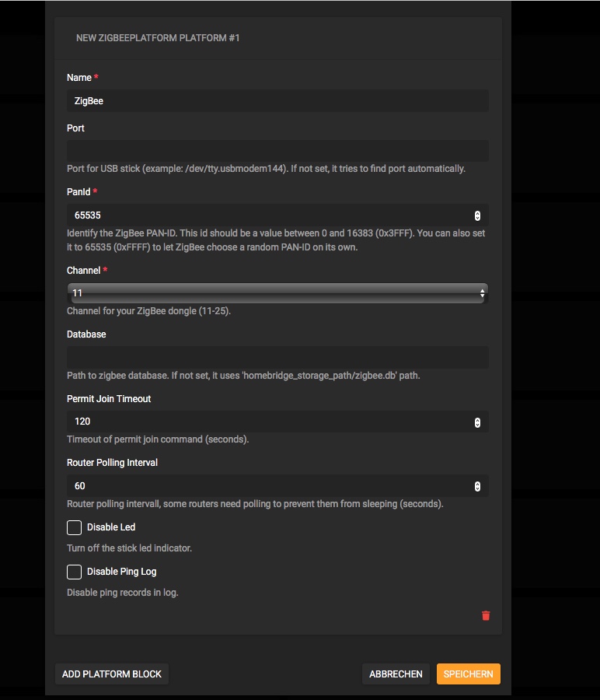600x700 pixels.
Task: Click the Permit Join Timeout field
Action: [x=264, y=422]
